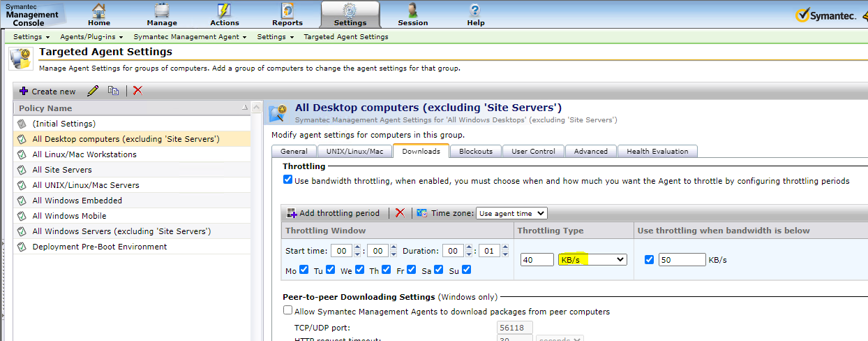868x341 pixels.
Task: Uncheck the Use bandwidth throttling checkbox
Action: (x=288, y=180)
